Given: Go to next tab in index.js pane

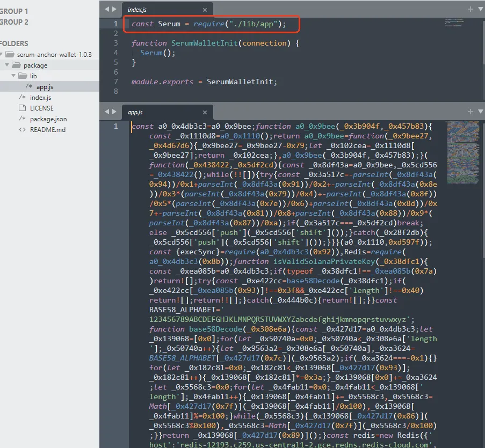Looking at the screenshot, I should [x=114, y=9].
